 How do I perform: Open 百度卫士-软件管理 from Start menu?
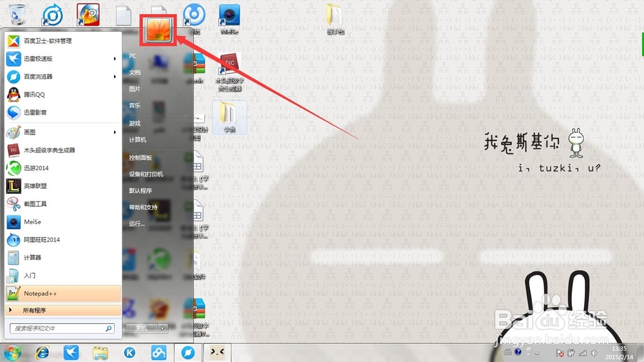coord(63,41)
